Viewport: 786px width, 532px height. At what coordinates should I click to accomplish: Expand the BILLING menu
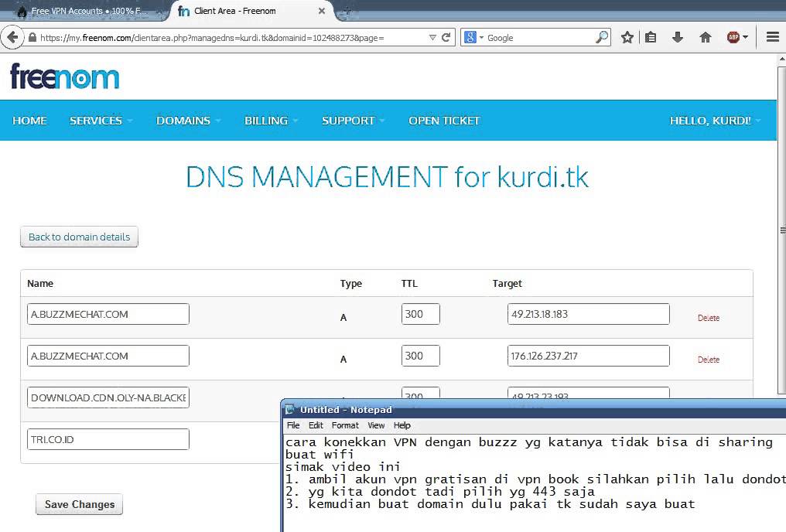pos(272,121)
